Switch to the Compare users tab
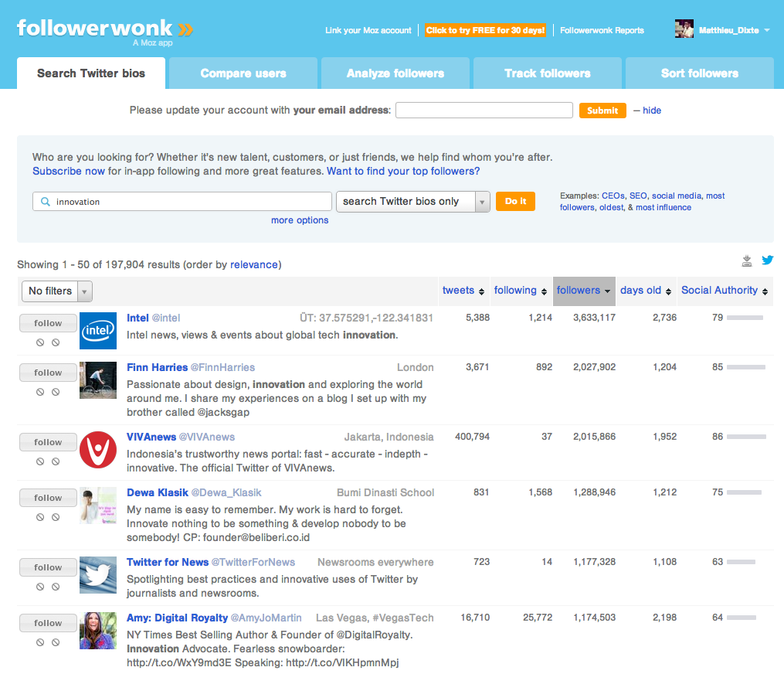The height and width of the screenshot is (674, 784). click(243, 73)
